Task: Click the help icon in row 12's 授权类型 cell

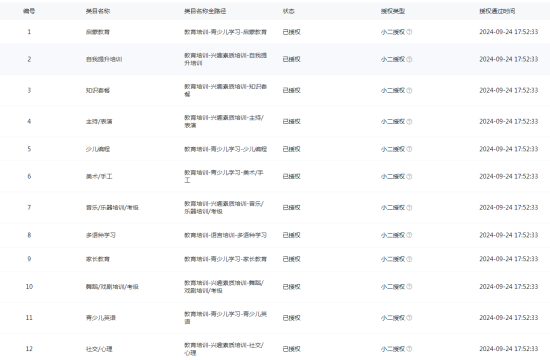Action: [409, 349]
